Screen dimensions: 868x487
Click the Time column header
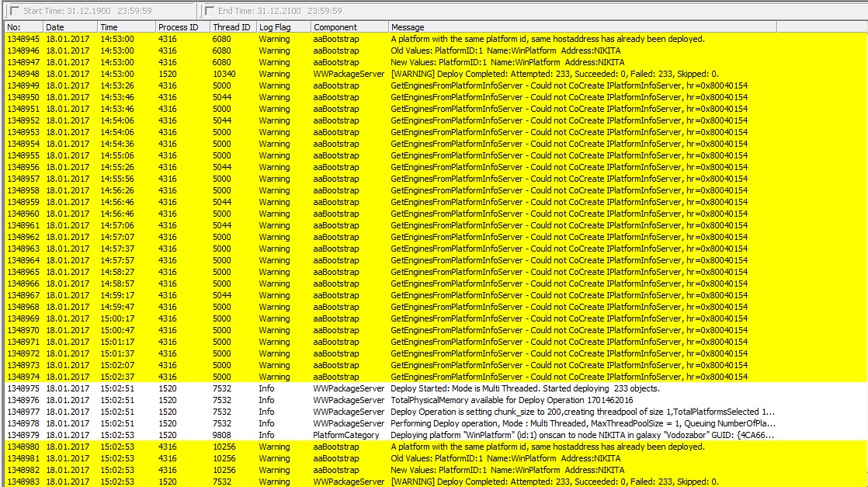tap(124, 27)
